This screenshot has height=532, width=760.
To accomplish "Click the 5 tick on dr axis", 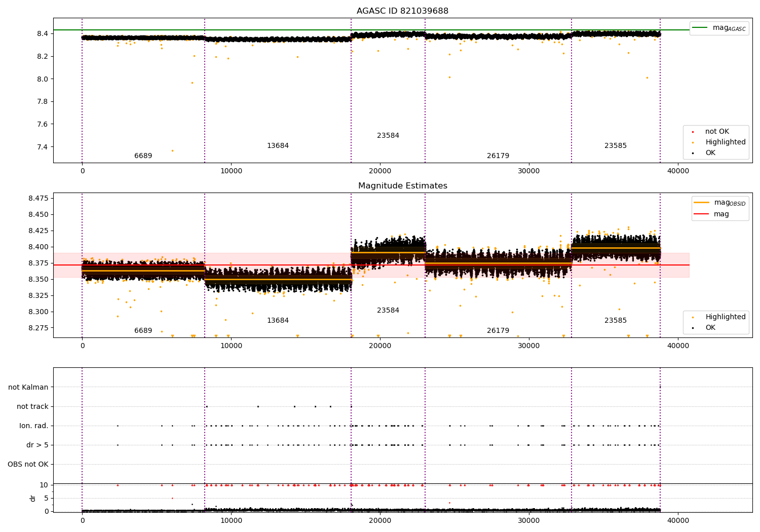I will point(46,499).
